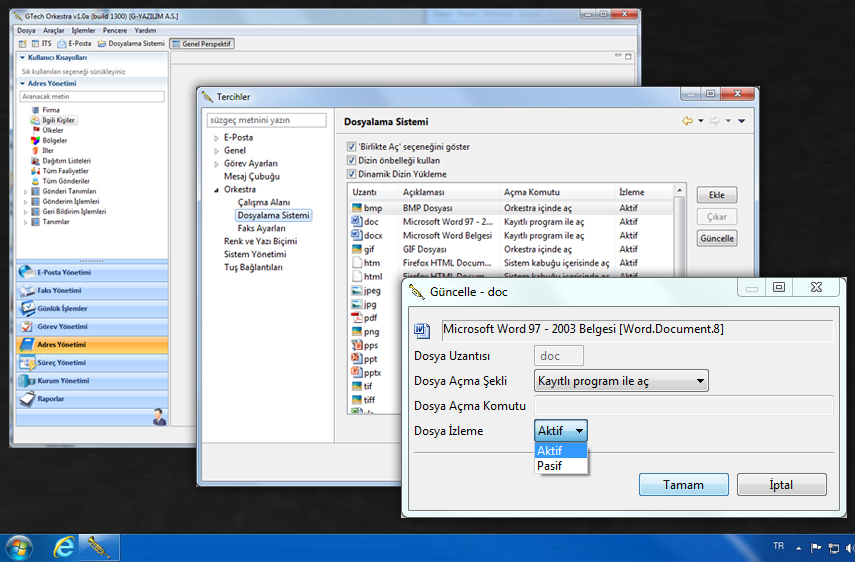Disable Dinamik Dizin Yükleme checkbox
The width and height of the screenshot is (855, 562).
click(351, 173)
